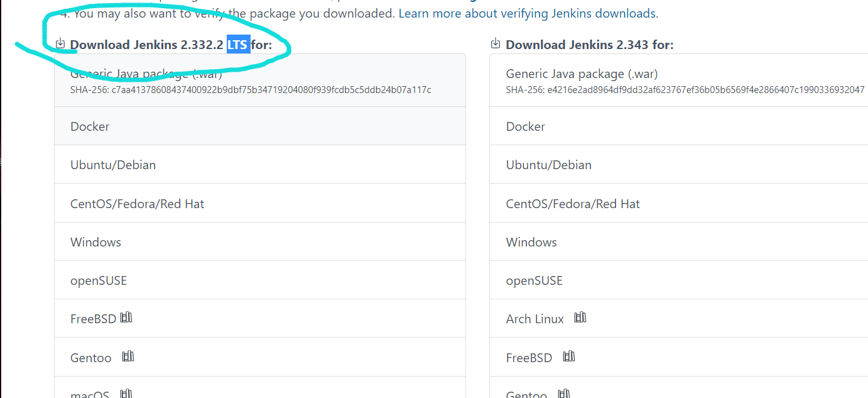
Task: Open the Arch Linux library icon
Action: tap(580, 318)
